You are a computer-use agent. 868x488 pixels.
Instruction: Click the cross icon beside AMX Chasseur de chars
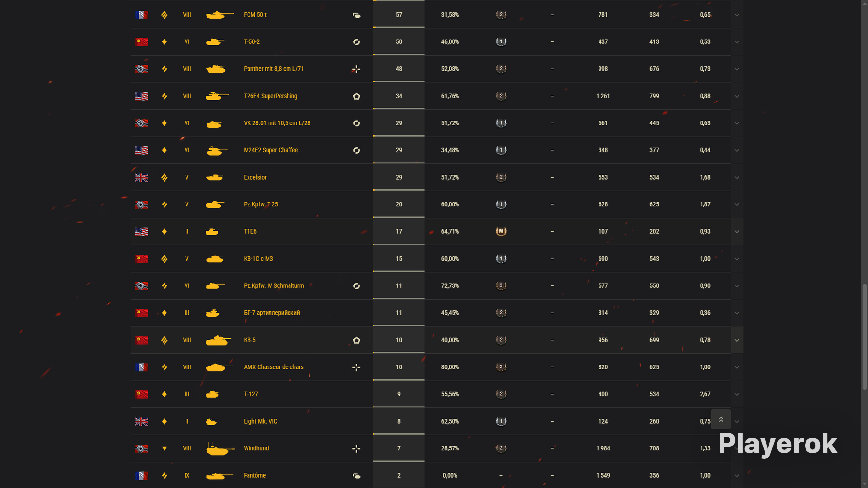(x=356, y=367)
